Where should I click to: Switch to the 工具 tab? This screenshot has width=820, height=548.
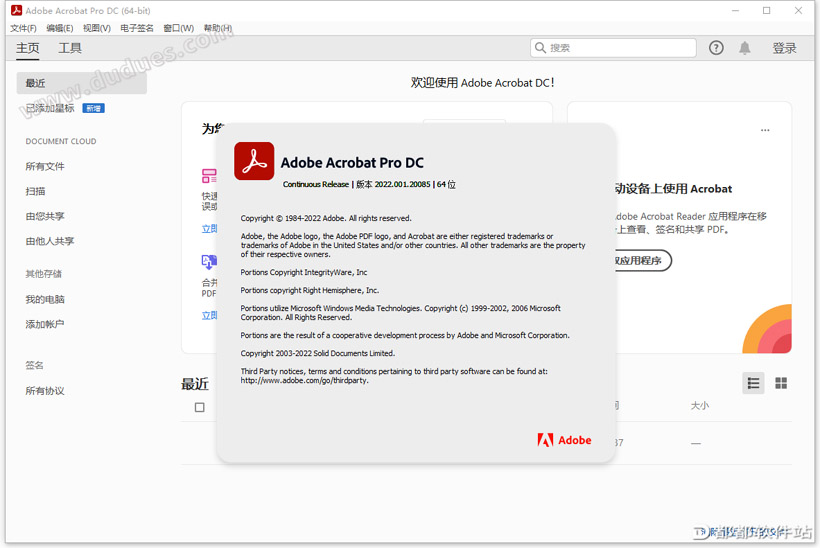(70, 48)
